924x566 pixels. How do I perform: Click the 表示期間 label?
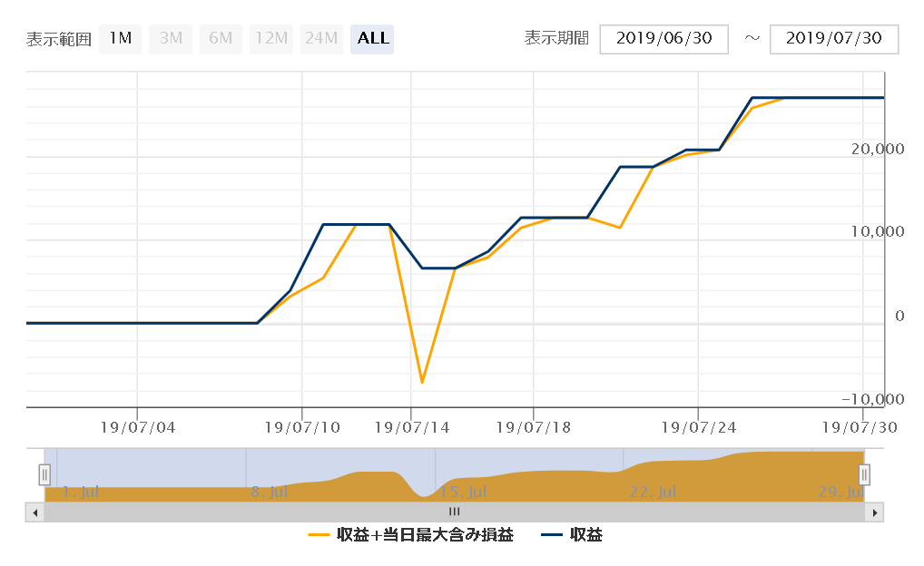pos(557,38)
